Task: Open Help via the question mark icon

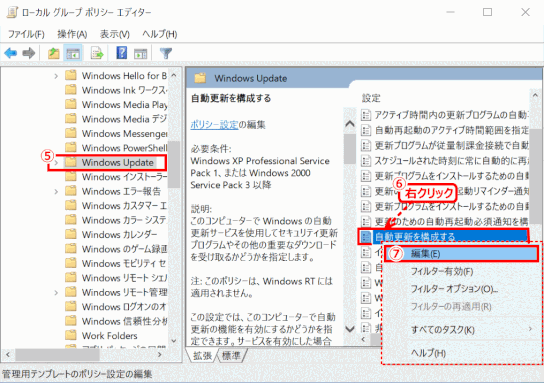Action: (121, 53)
